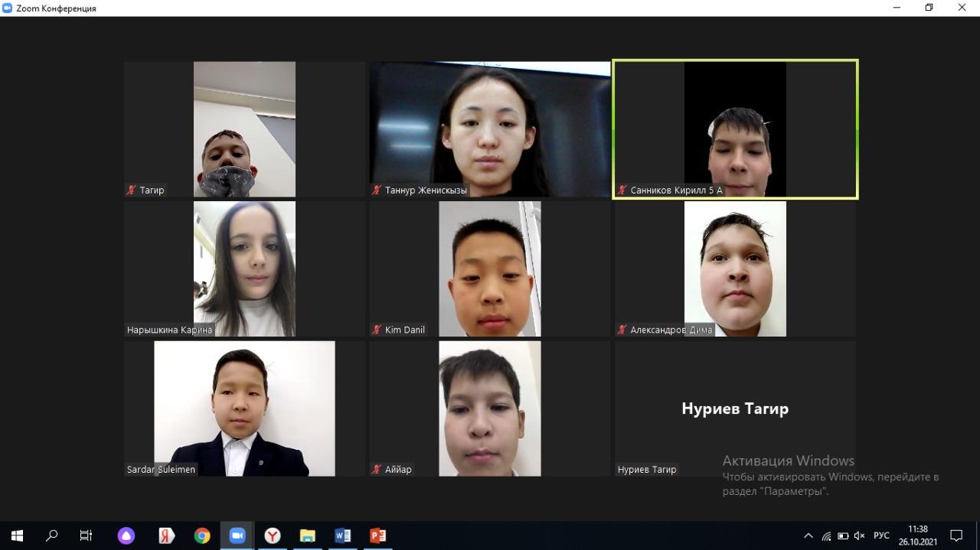Select Санников Кирилл 5 А video tile

click(x=735, y=129)
